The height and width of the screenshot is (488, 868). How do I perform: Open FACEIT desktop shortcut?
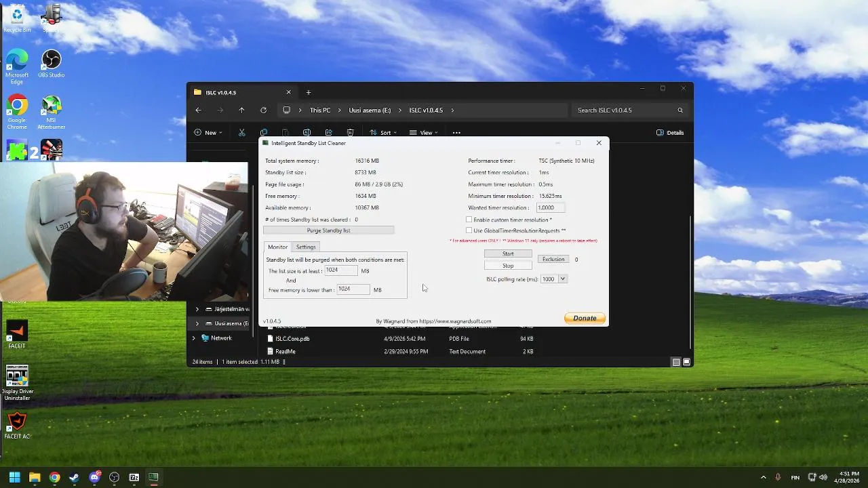(17, 335)
